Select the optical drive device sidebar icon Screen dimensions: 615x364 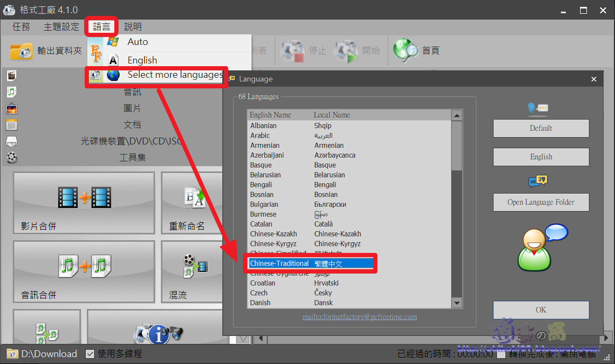pyautogui.click(x=12, y=141)
